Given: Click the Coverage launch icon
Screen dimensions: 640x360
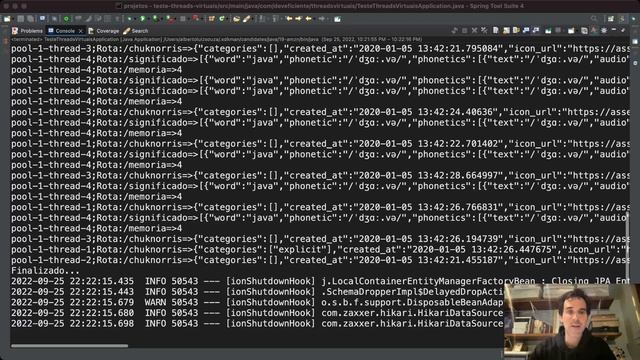Looking at the screenshot, I should click(155, 19).
